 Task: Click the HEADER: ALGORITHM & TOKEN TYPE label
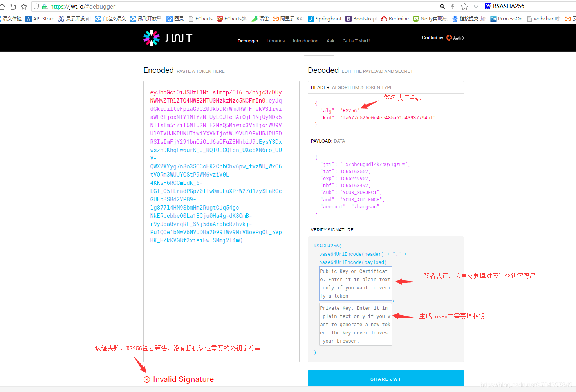[x=352, y=87]
